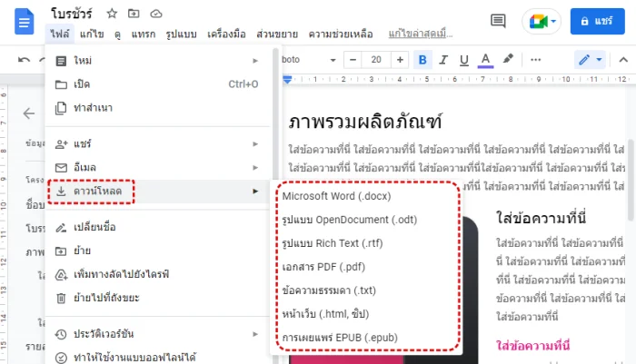
Task: Expand the อีเมล submenu arrow
Action: (x=255, y=167)
